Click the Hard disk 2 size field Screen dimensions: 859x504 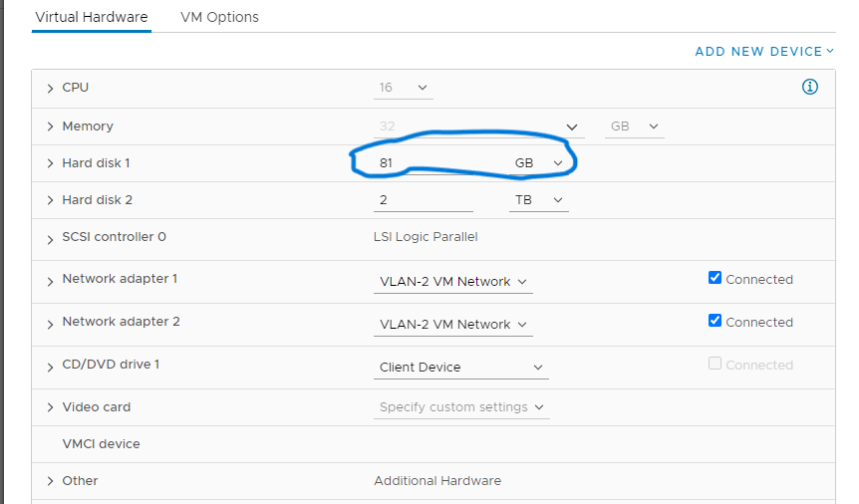click(x=423, y=200)
